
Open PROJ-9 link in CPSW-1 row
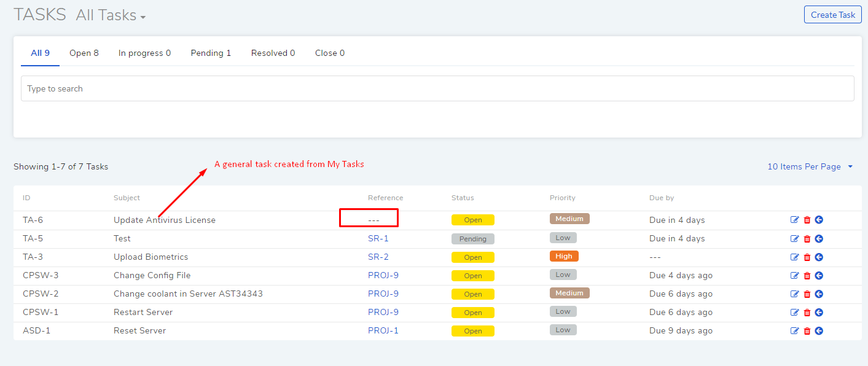[383, 312]
